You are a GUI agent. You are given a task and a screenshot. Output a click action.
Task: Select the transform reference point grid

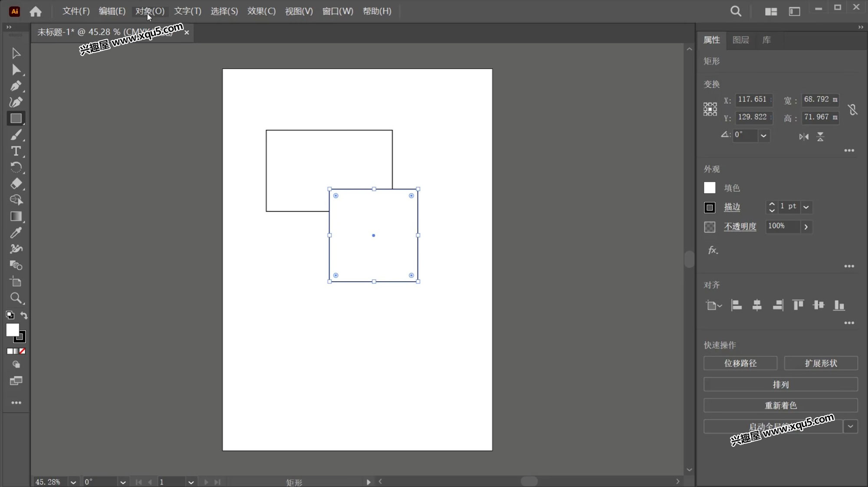pos(710,109)
